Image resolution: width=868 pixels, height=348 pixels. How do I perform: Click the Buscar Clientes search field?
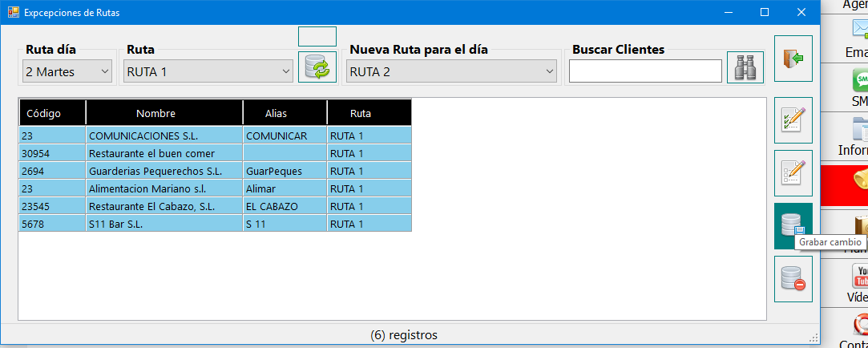coord(645,71)
